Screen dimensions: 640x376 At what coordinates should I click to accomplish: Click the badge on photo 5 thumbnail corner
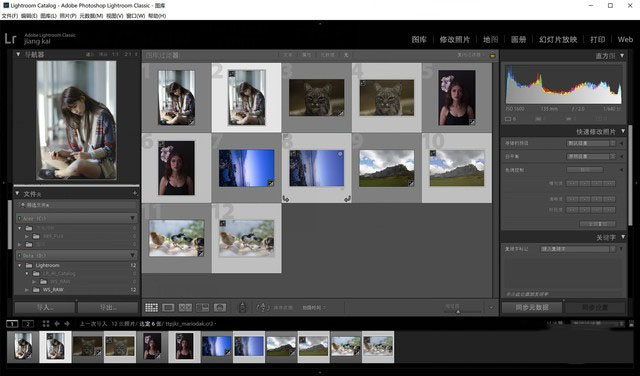coord(472,122)
